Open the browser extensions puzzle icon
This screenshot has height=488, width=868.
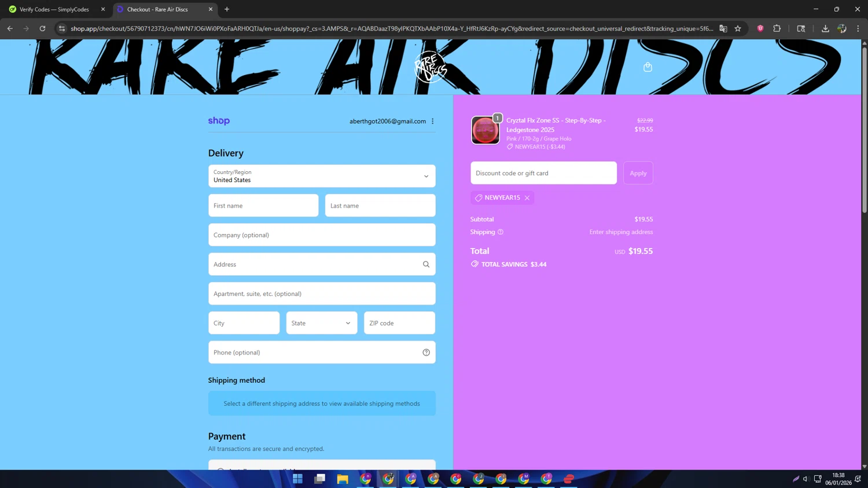tap(777, 28)
